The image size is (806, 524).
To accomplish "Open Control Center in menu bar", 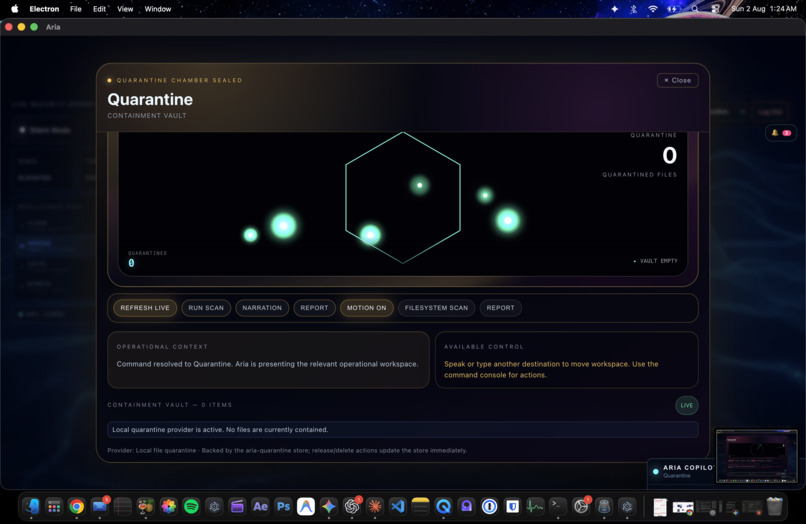I will (x=715, y=9).
